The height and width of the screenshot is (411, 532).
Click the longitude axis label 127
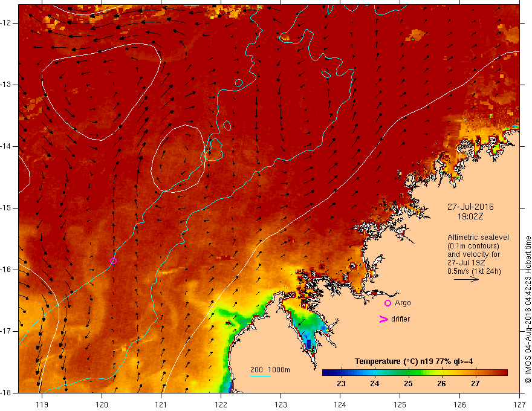pos(519,404)
